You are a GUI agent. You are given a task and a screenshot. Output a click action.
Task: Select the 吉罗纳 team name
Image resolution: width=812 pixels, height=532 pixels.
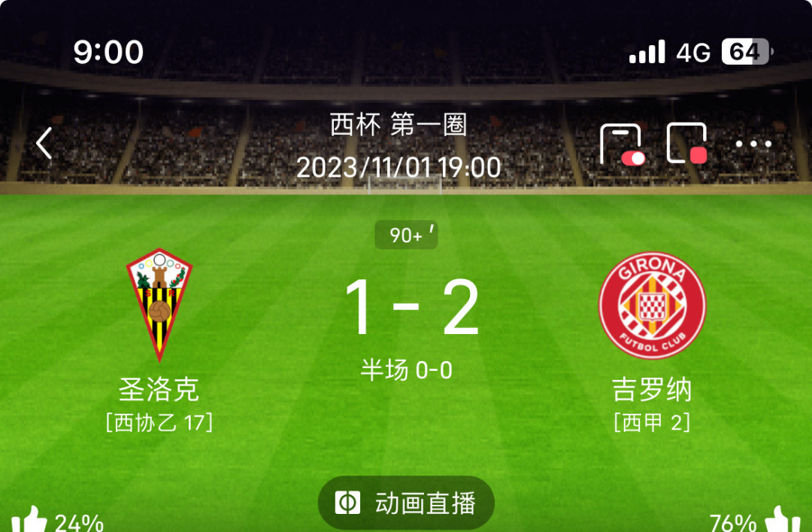point(652,390)
